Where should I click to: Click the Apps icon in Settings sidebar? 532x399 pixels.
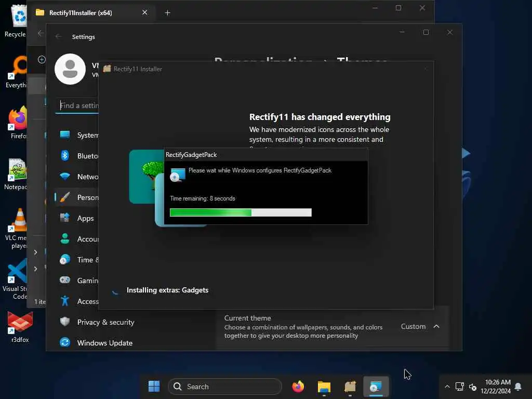point(64,218)
